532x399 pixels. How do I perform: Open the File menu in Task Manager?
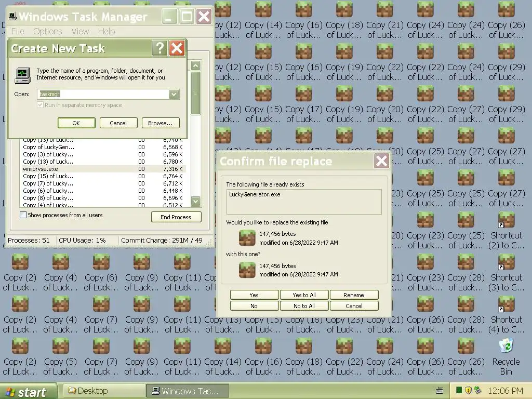(18, 31)
